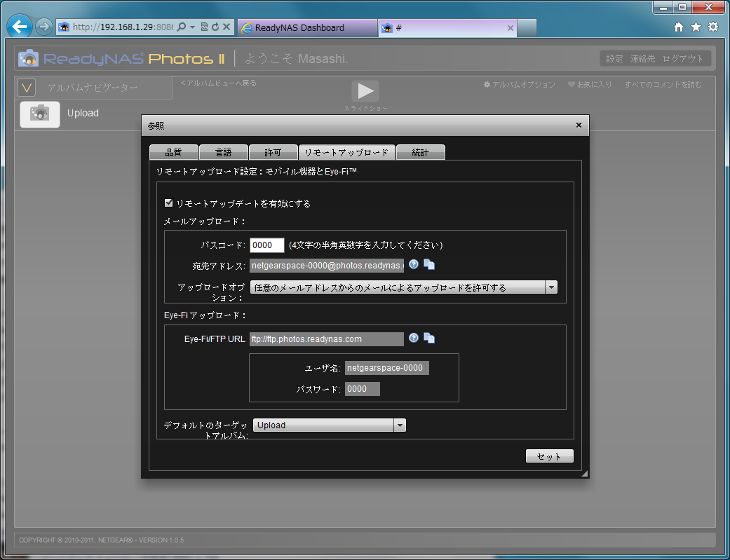Viewport: 730px width, 560px height.
Task: Open browser favorites star icon
Action: tap(696, 27)
